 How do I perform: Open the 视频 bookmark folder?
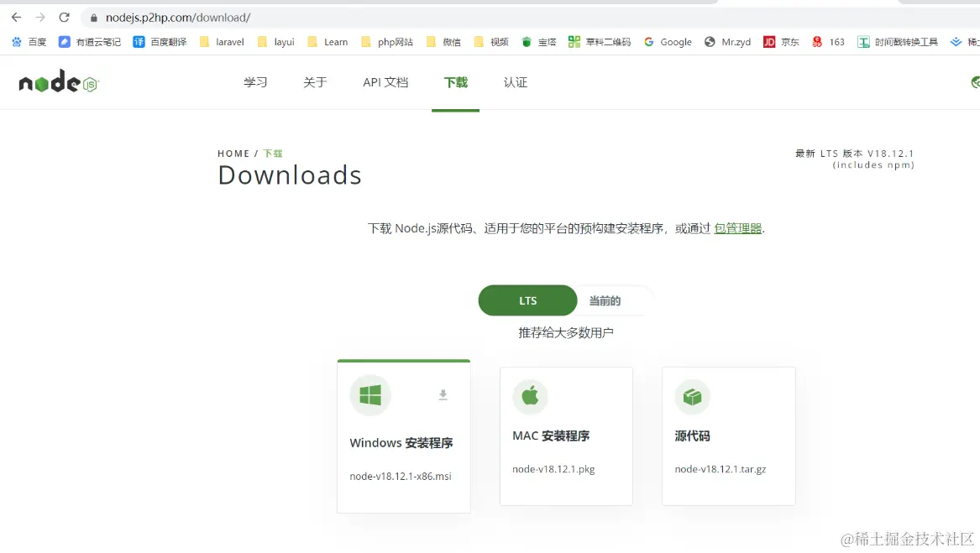(490, 42)
